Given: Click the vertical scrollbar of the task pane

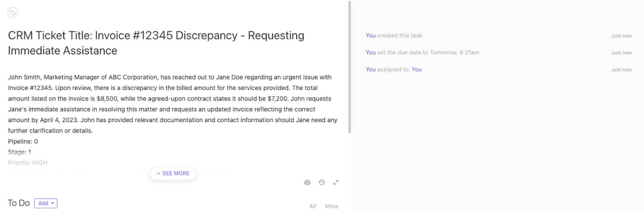Looking at the screenshot, I should pos(349,67).
